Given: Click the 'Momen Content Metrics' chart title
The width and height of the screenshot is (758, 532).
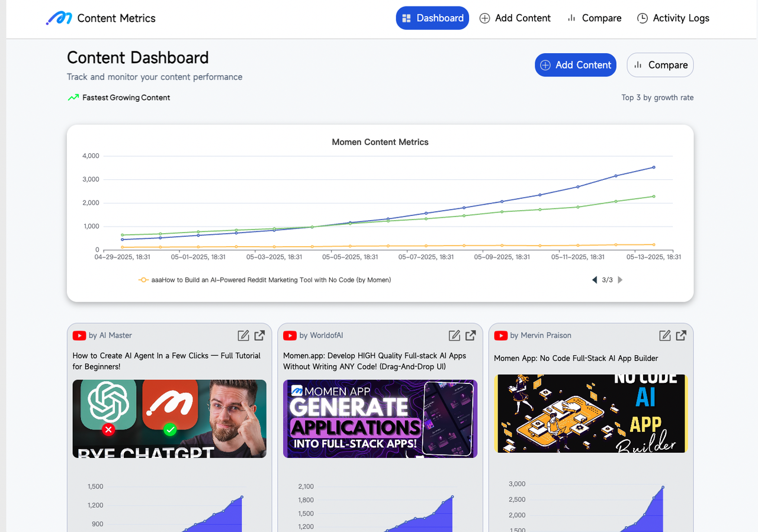Looking at the screenshot, I should 380,142.
